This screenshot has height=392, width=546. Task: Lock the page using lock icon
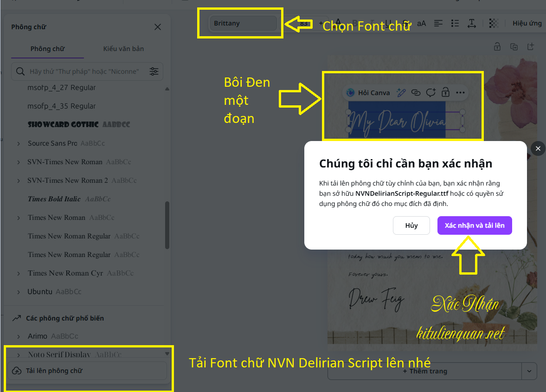(x=497, y=47)
